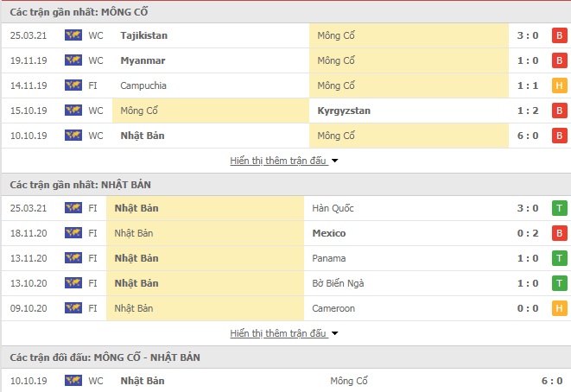Click world map flag icon in Panama row

[73, 258]
